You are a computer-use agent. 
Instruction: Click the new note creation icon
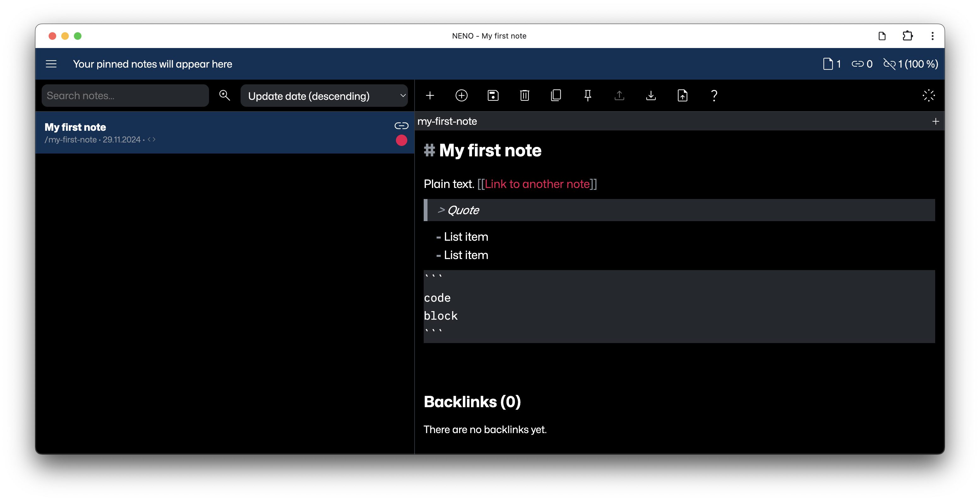click(x=430, y=96)
